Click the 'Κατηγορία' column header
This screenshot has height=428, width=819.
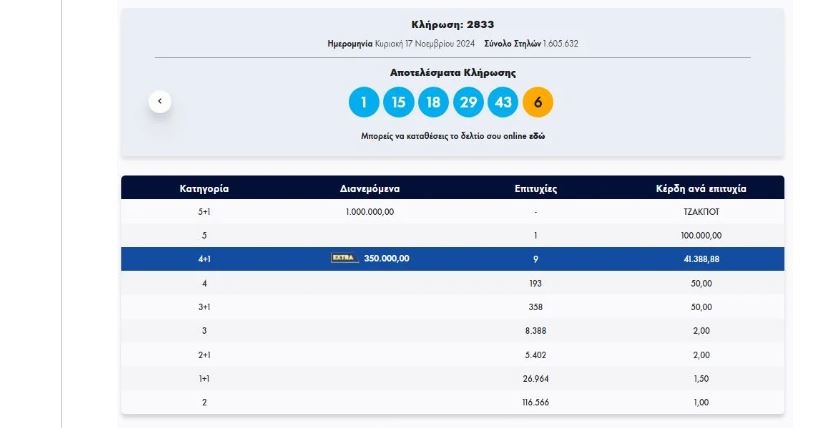point(204,188)
